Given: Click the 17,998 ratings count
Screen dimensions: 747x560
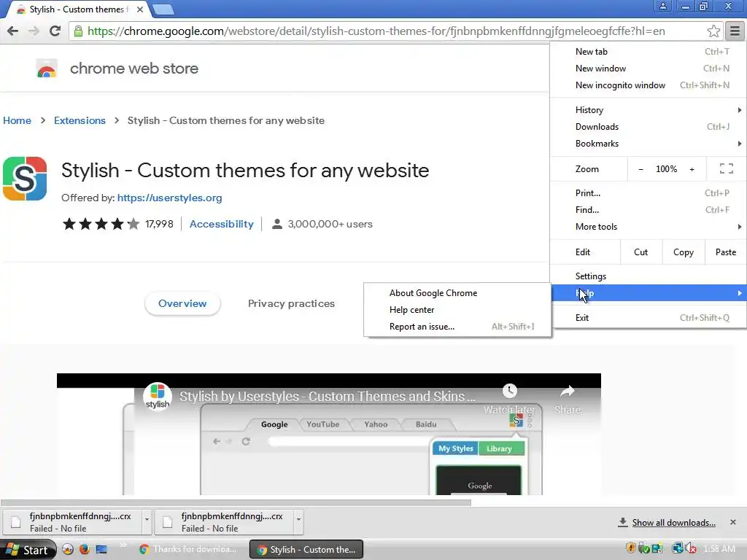Looking at the screenshot, I should (x=159, y=224).
